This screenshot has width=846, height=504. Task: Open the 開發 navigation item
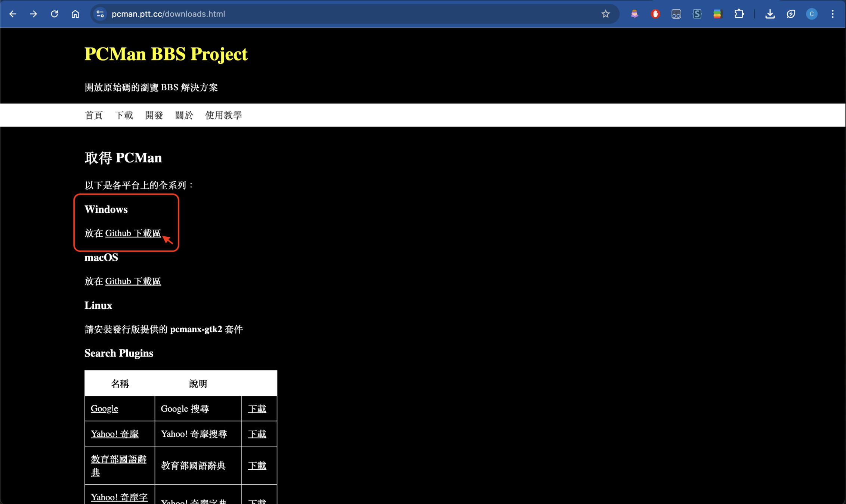154,115
